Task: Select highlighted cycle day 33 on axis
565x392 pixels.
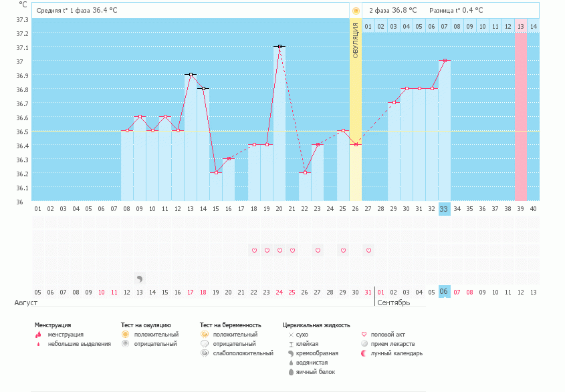Action: point(445,209)
